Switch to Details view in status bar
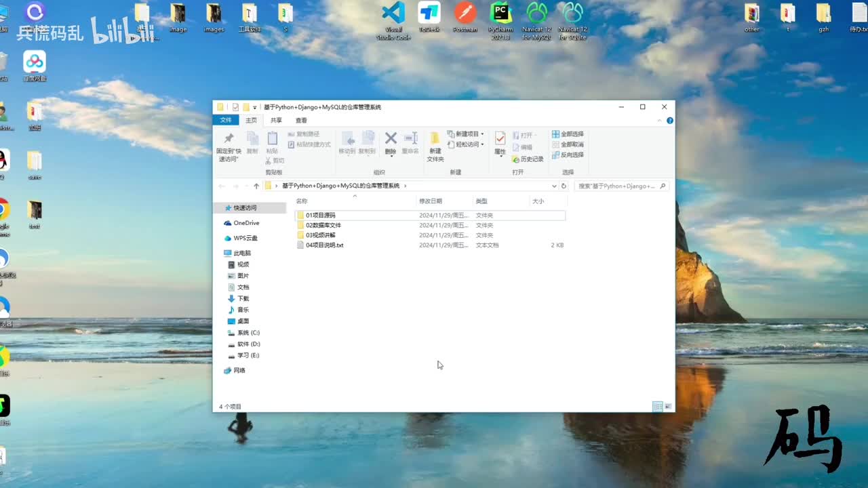Viewport: 868px width, 488px height. tap(657, 407)
